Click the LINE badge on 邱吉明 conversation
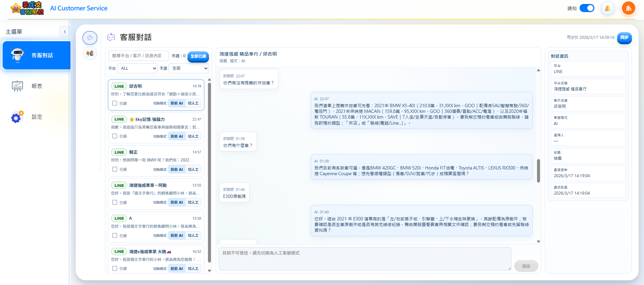Viewport: 644px width, 285px height. pyautogui.click(x=119, y=86)
